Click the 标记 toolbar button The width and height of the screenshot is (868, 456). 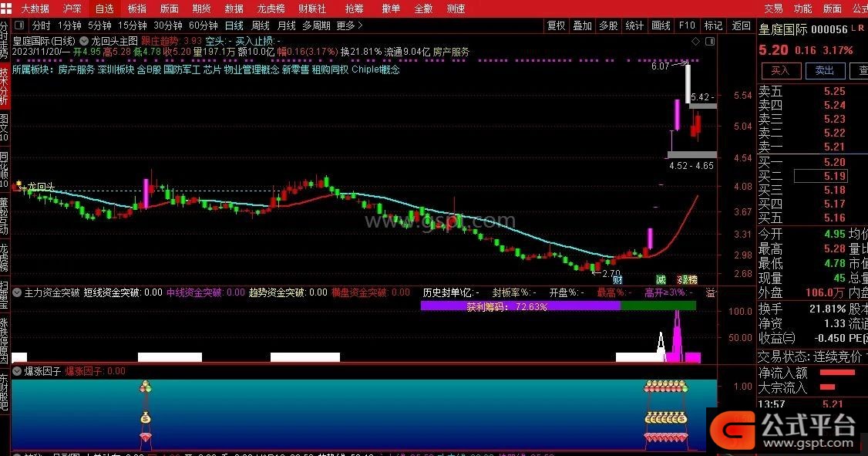coord(713,25)
